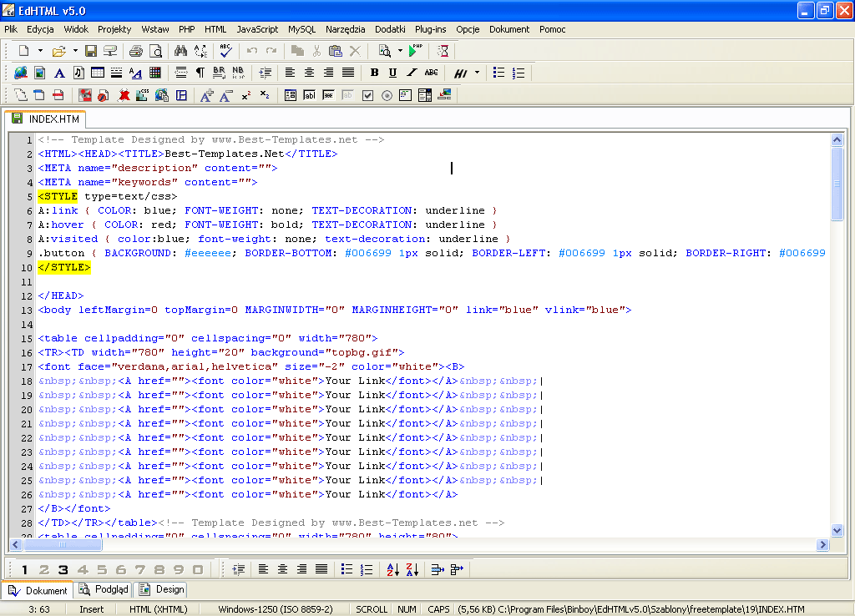Screen dimensions: 855x616
Task: Jump to bookmark 3 in the bottom toolbar
Action: coord(63,569)
